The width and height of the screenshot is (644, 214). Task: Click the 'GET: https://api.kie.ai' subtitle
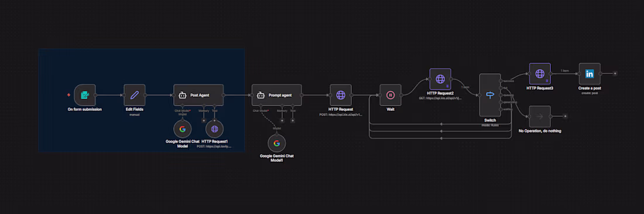coord(440,98)
